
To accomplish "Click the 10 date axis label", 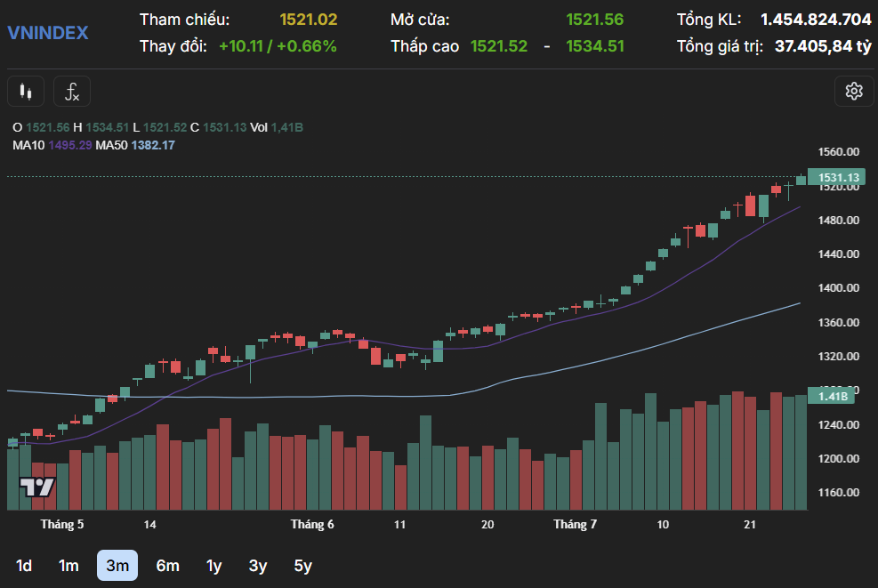I will [x=663, y=525].
